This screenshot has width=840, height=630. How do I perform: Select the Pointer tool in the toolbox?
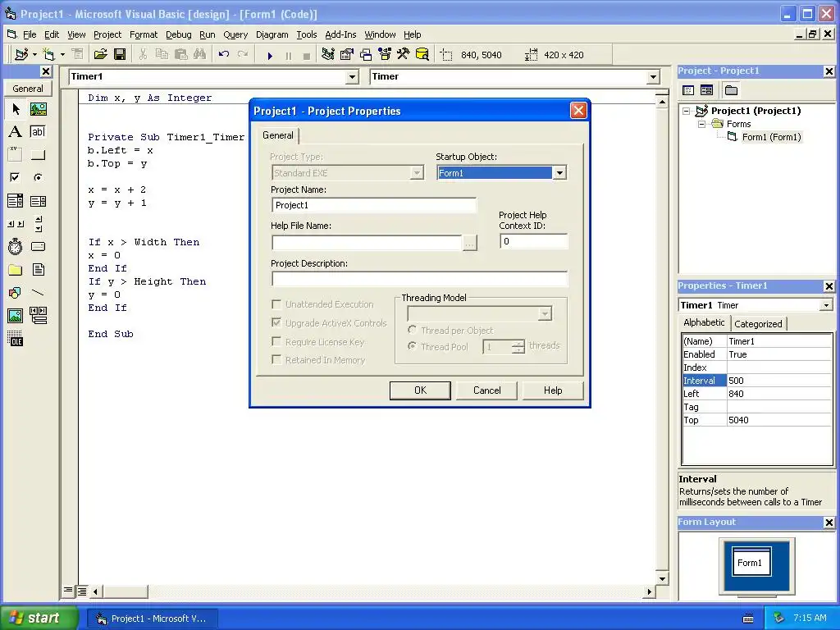(16, 109)
